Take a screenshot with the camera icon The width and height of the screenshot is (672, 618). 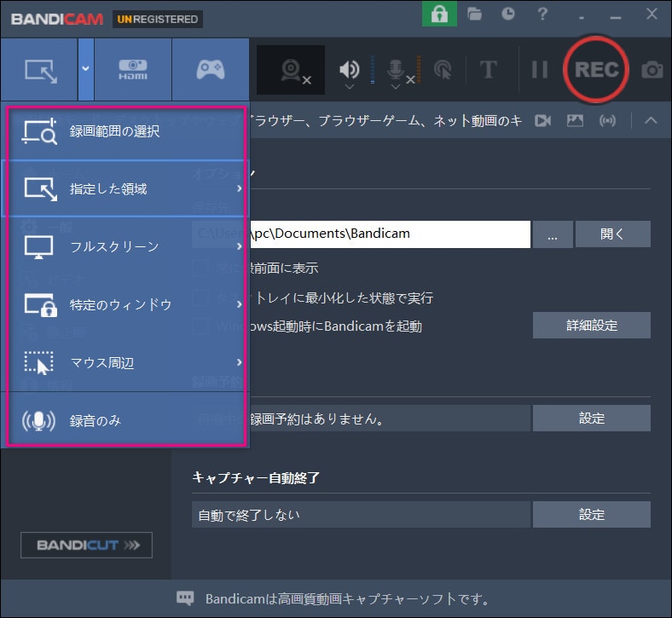[x=652, y=70]
